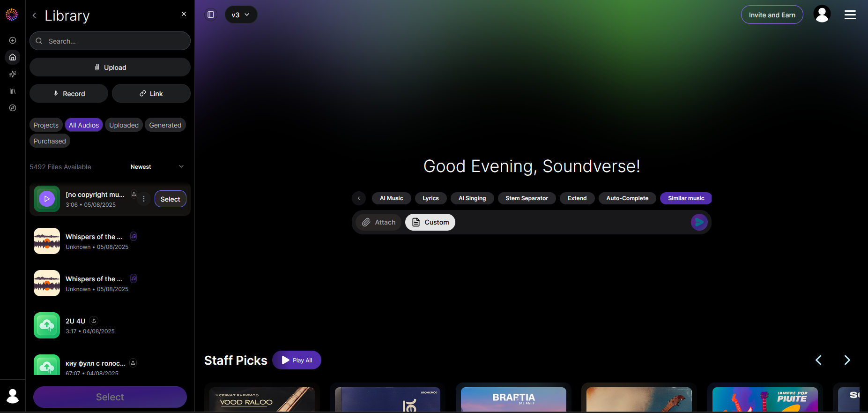This screenshot has height=413, width=868.
Task: Toggle the Custom mode button
Action: (x=430, y=222)
